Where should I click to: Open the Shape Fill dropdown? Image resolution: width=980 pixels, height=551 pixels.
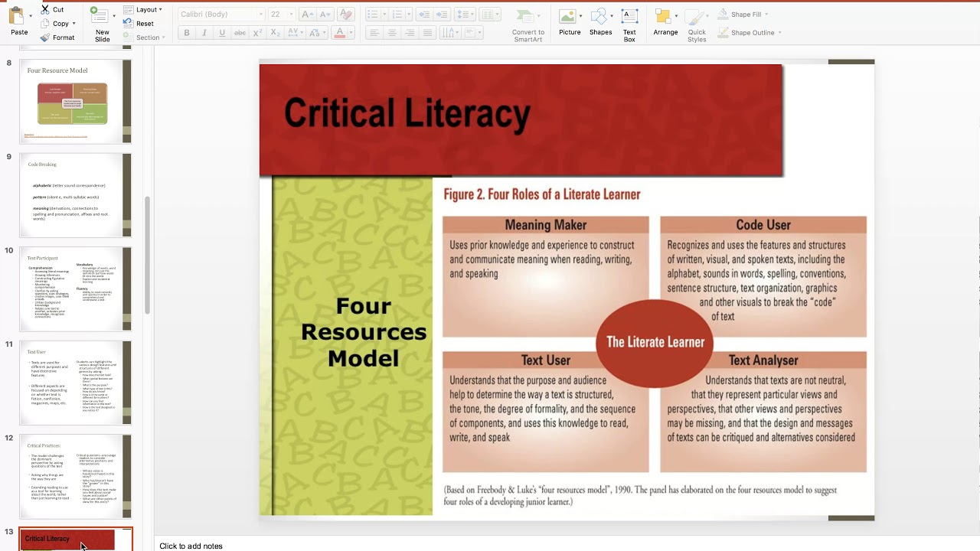(743, 15)
